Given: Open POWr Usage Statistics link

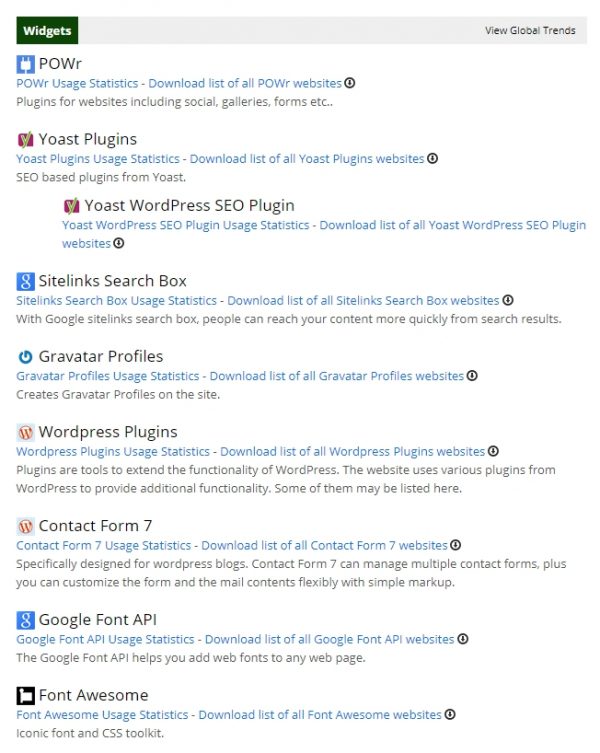Looking at the screenshot, I should pos(77,83).
